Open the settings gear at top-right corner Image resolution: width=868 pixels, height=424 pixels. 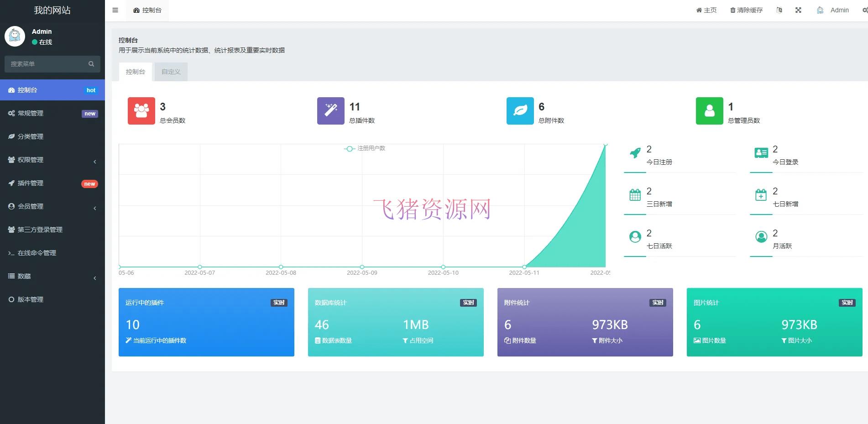tap(865, 10)
